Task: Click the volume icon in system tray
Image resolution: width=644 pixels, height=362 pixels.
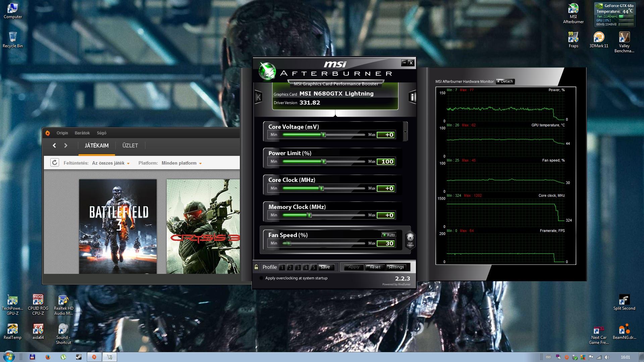Action: (607, 357)
